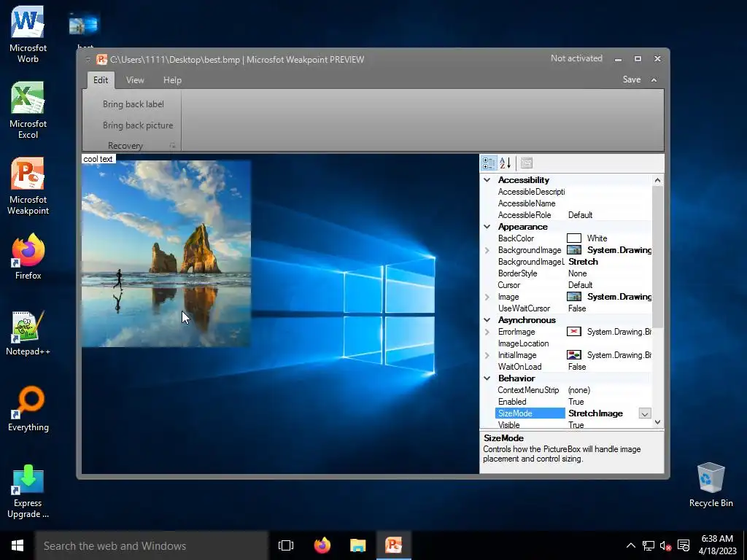
Task: Click the White BackColor swatch
Action: 573,238
